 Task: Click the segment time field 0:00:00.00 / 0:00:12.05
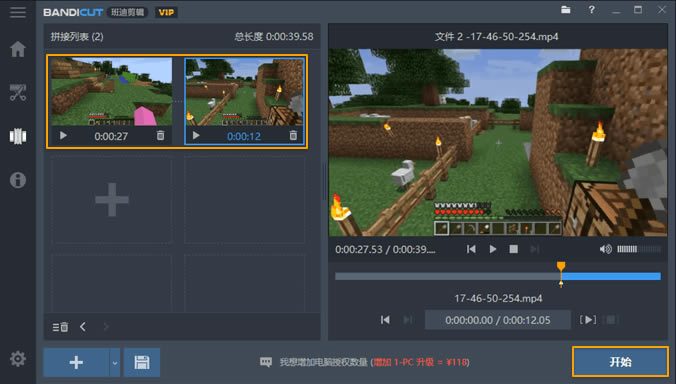(498, 320)
